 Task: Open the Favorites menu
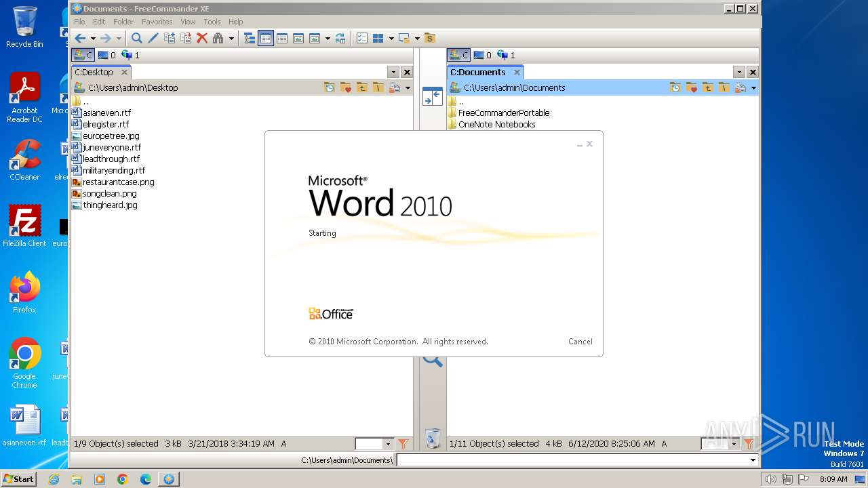pyautogui.click(x=157, y=22)
